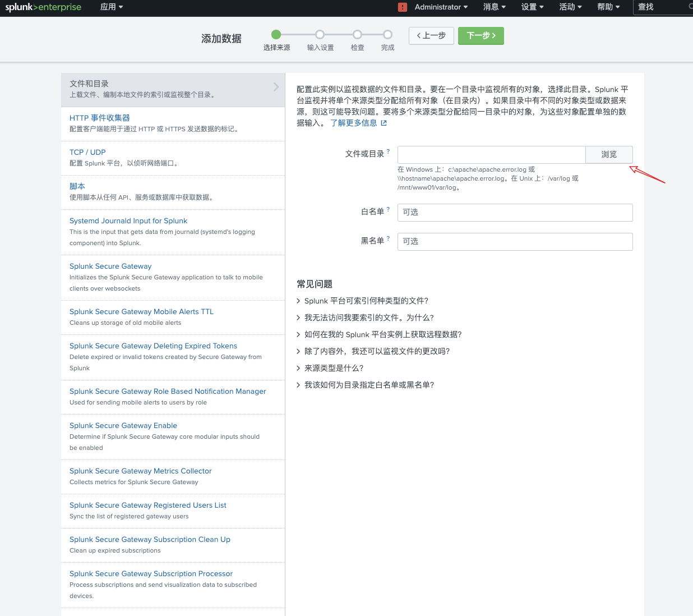693x616 pixels.
Task: Click the 添加数据 page title
Action: [221, 39]
